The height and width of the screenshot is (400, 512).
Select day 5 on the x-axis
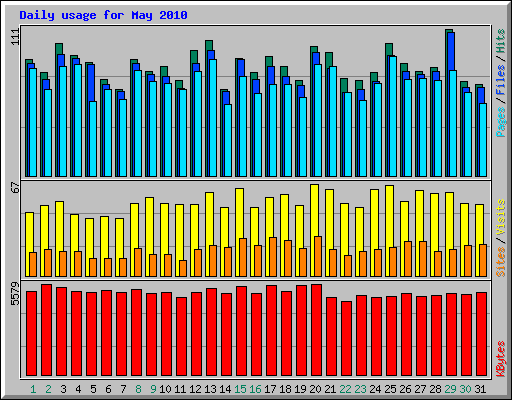[x=93, y=389]
